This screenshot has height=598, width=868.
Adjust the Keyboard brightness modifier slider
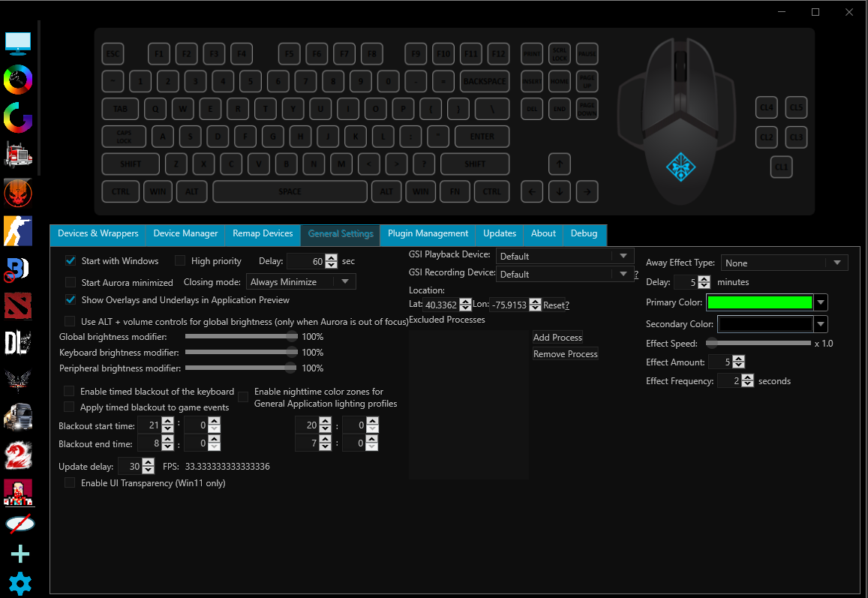[241, 352]
